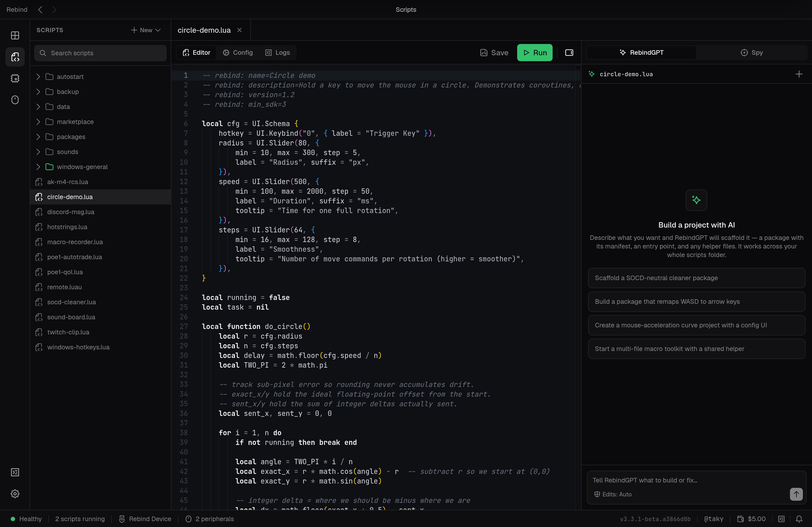The width and height of the screenshot is (812, 527).
Task: Focus the Search scripts field
Action: tap(100, 53)
